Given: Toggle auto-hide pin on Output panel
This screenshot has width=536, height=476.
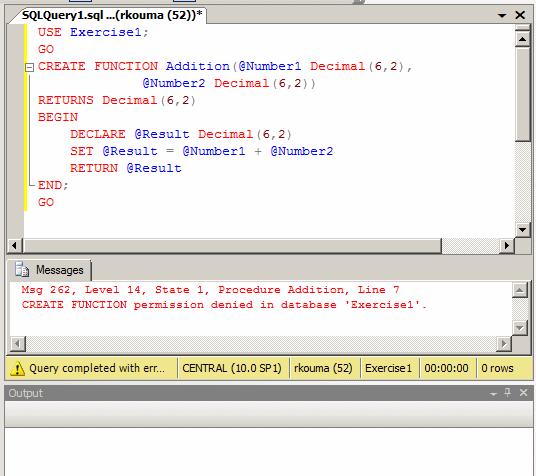Looking at the screenshot, I should [508, 393].
